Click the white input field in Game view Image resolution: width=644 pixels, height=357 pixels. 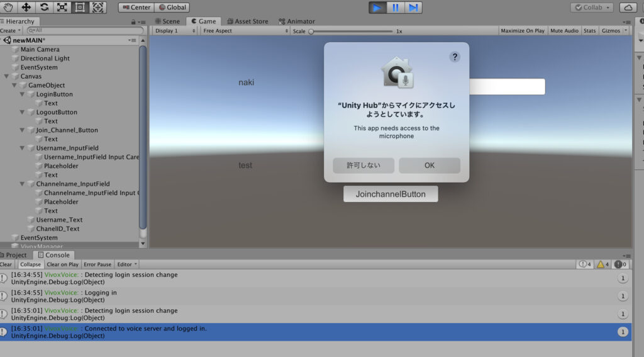(508, 87)
